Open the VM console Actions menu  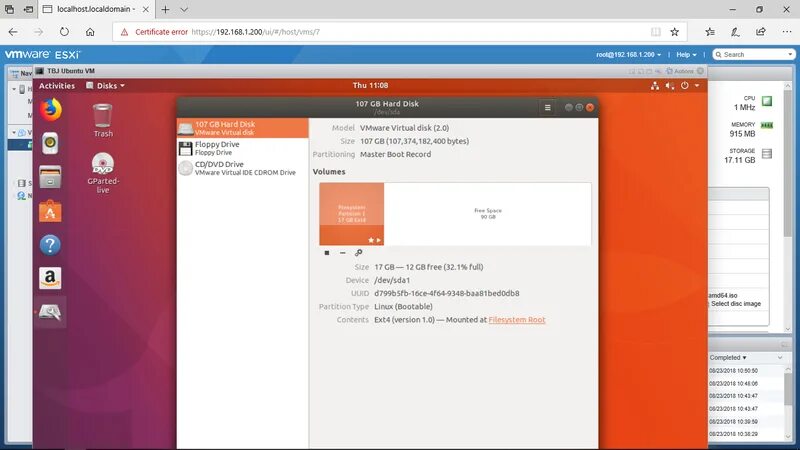pyautogui.click(x=680, y=71)
